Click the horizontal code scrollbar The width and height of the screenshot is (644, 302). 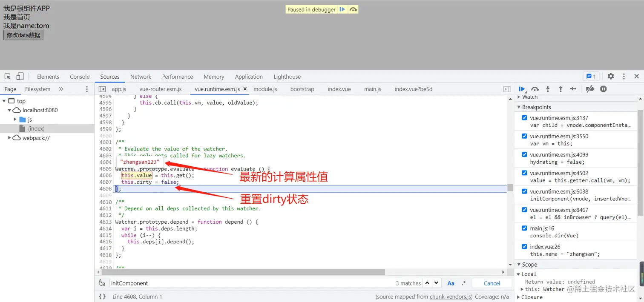point(243,272)
